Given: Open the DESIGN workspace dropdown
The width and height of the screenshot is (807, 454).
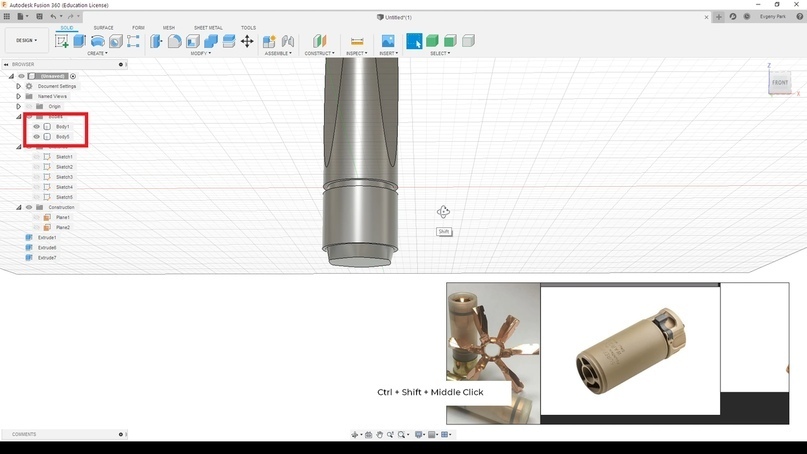Looking at the screenshot, I should 27,41.
